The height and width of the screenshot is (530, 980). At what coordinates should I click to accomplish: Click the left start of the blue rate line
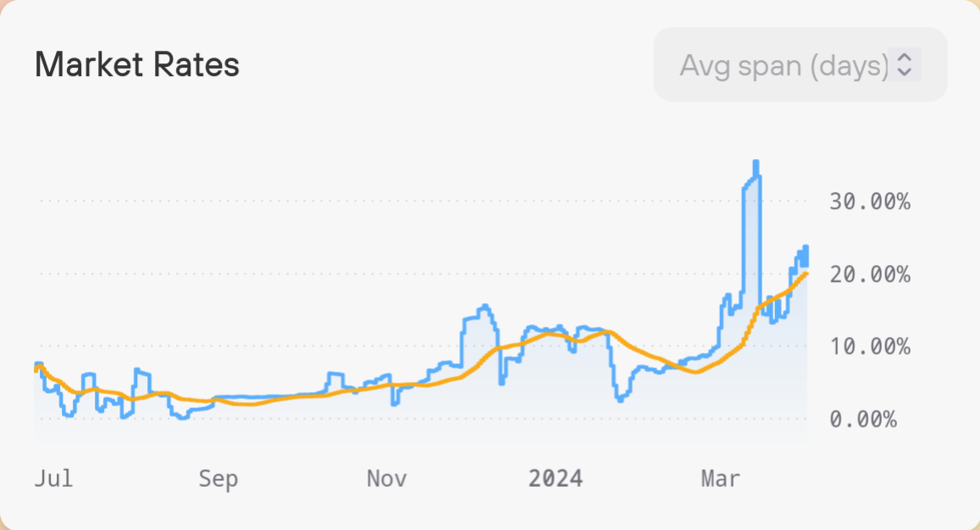pos(36,365)
